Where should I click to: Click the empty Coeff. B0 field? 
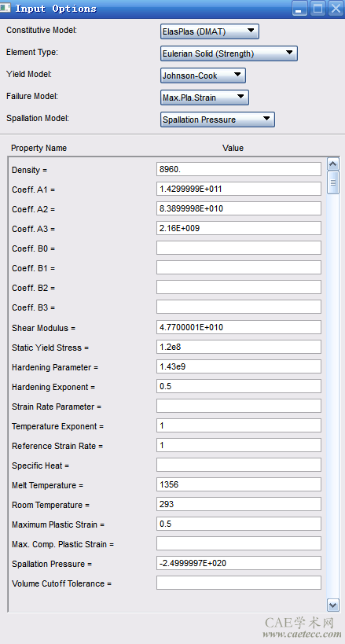[x=239, y=248]
